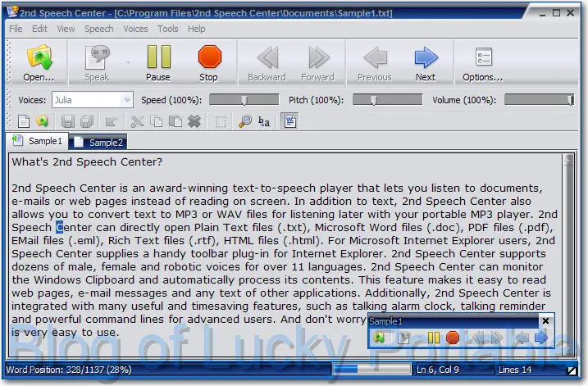Click the 'Lines 14' status entry
The image size is (588, 386).
click(x=515, y=370)
